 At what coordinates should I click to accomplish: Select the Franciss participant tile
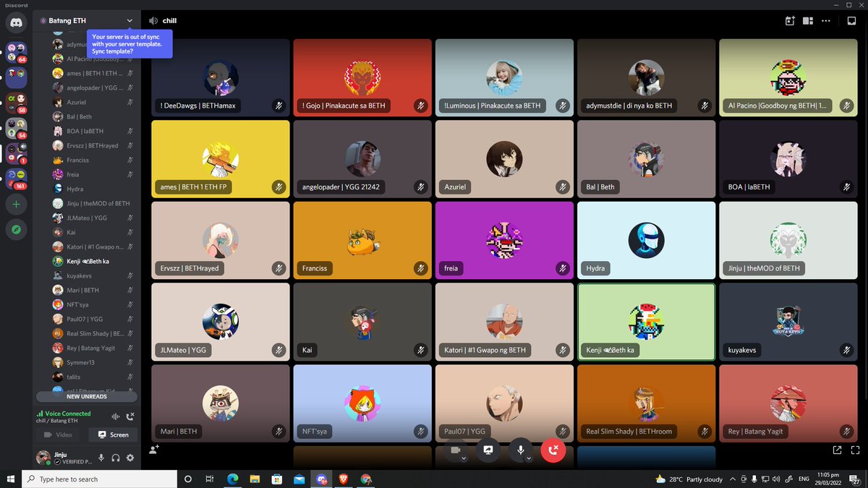[x=362, y=240]
